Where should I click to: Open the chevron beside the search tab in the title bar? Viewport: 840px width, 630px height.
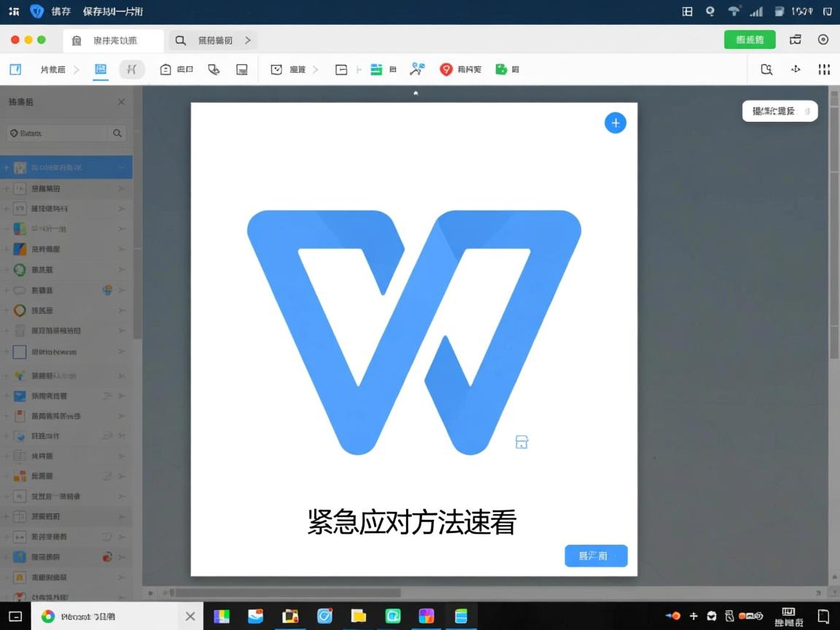pos(248,40)
